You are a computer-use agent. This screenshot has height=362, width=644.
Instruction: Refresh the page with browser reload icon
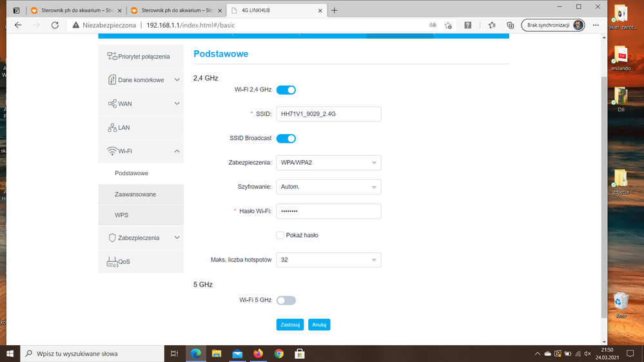pos(55,25)
